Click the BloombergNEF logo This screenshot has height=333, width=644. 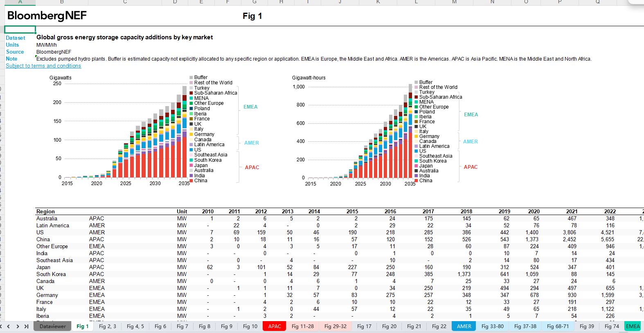click(x=47, y=16)
